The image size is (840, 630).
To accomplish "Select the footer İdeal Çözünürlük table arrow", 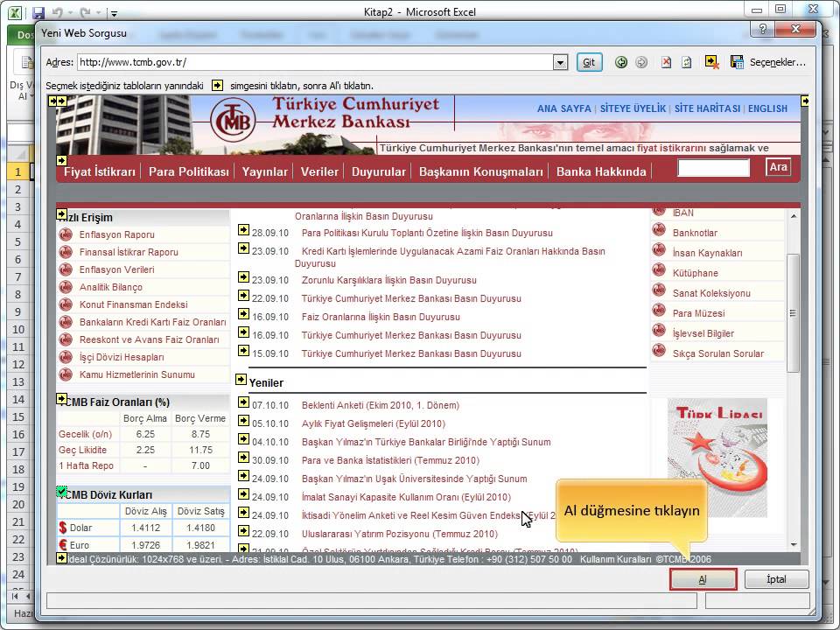I will tap(61, 558).
